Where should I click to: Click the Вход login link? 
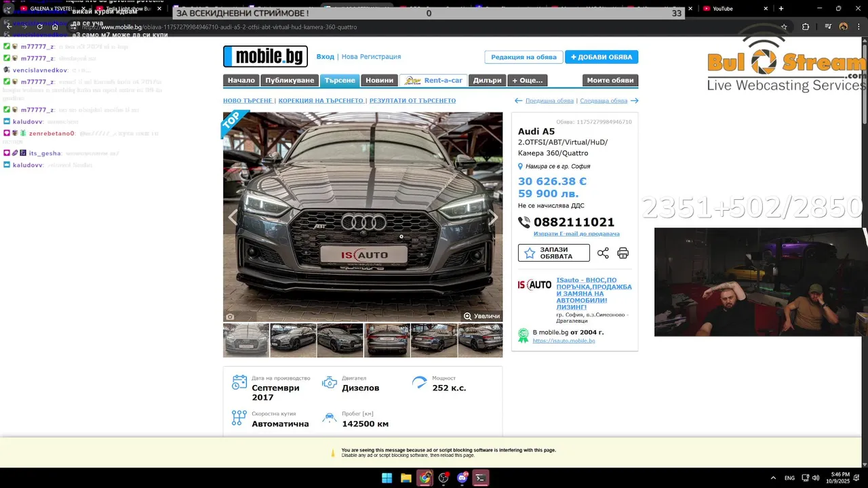[325, 57]
